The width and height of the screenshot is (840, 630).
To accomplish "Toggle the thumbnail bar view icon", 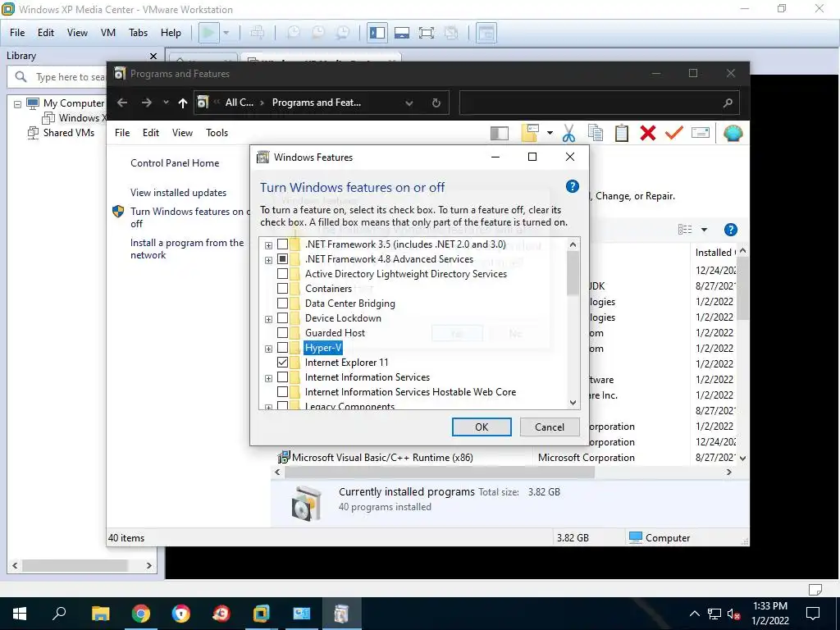I will click(402, 33).
